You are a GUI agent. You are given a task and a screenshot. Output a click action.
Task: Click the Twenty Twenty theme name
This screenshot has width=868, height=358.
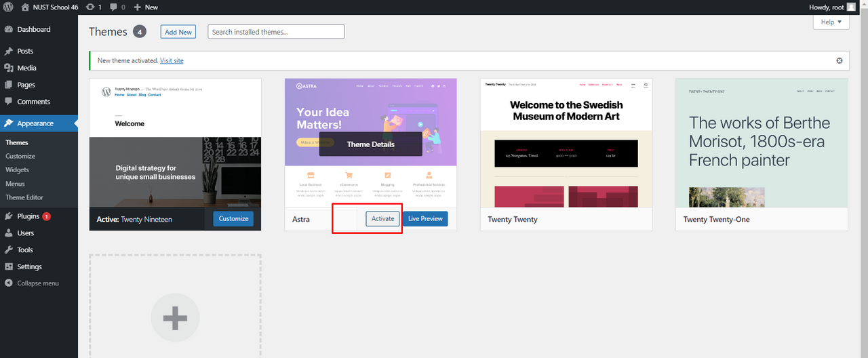513,219
